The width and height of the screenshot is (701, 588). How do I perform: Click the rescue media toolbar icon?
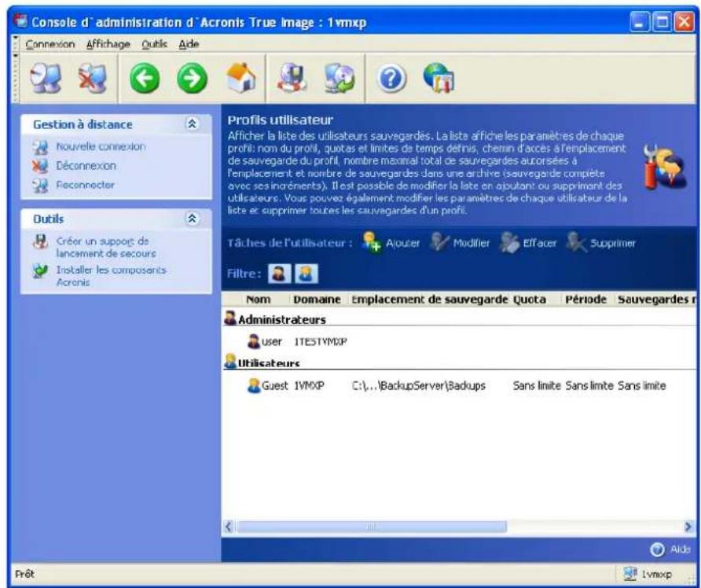292,79
